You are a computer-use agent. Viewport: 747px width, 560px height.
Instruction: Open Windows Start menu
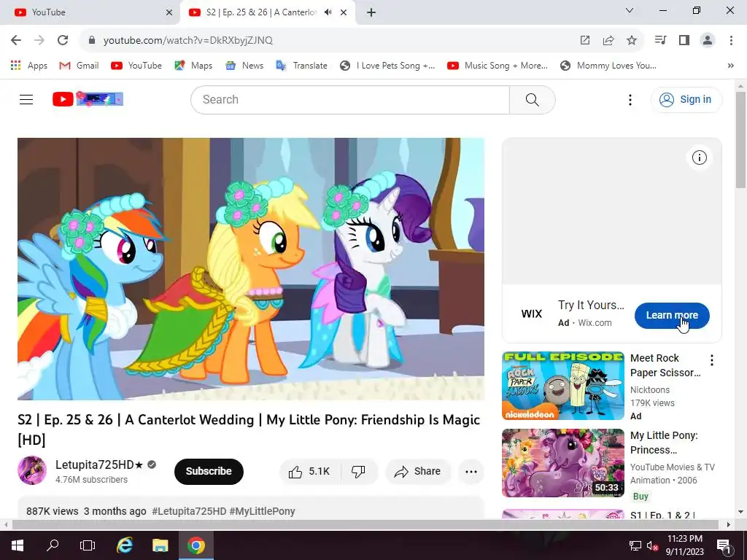18,545
